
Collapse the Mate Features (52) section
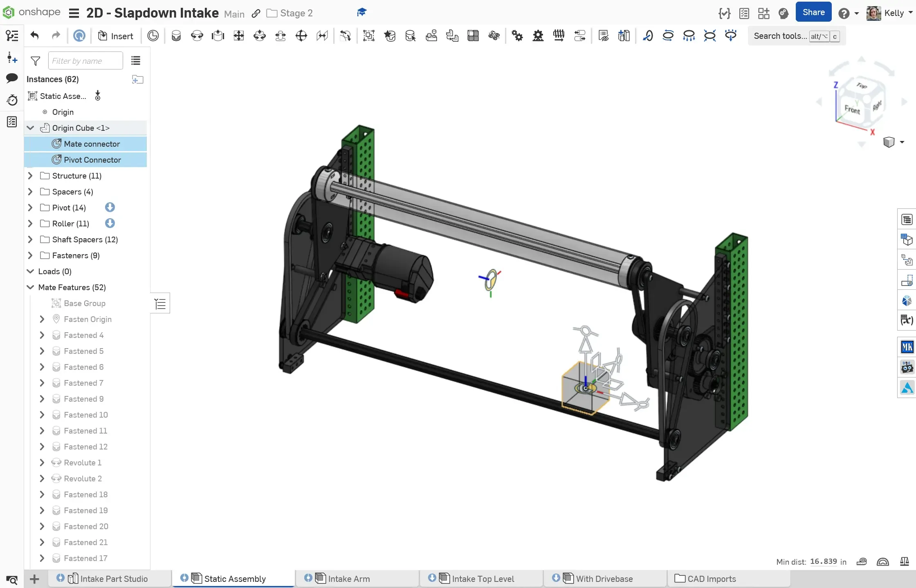pyautogui.click(x=30, y=287)
